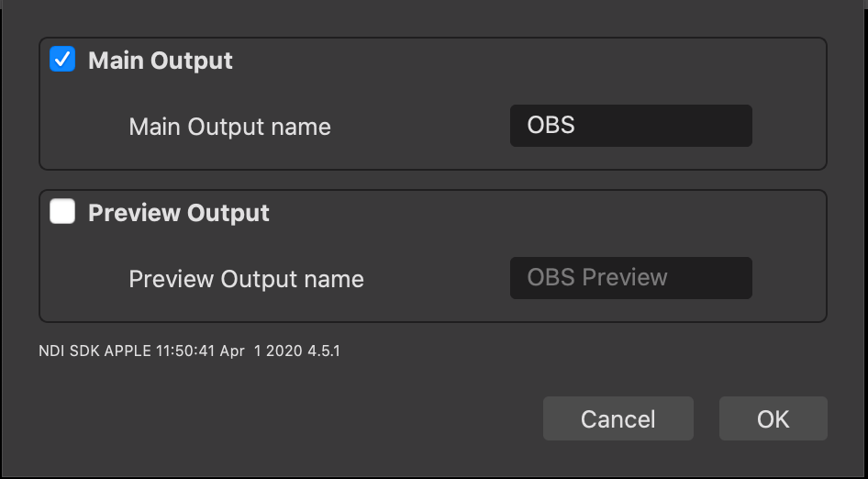Place cursor after 'OBS' text in name field
The image size is (868, 479).
(577, 126)
